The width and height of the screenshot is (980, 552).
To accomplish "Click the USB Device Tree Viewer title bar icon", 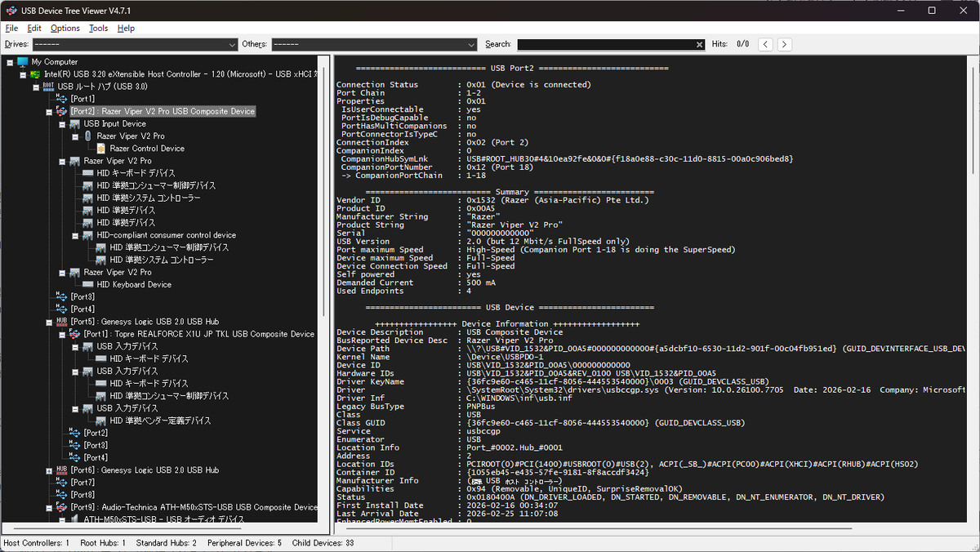I will tap(11, 11).
